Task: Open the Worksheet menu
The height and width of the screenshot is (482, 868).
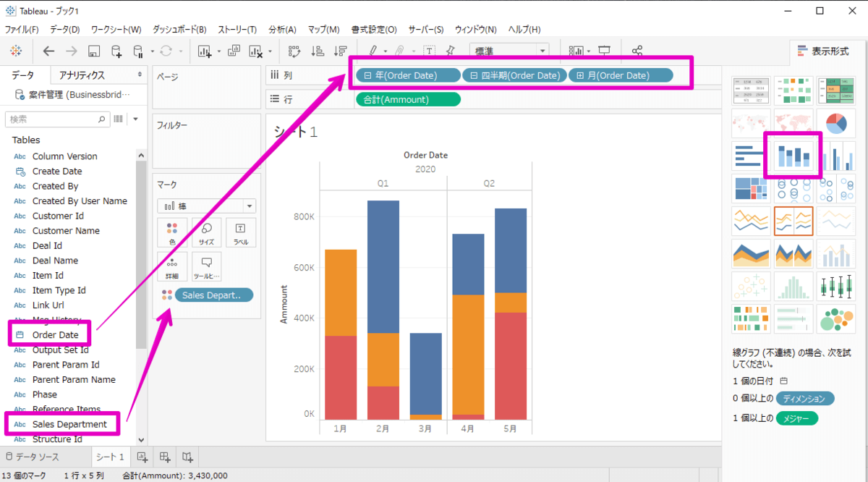Action: coord(116,30)
